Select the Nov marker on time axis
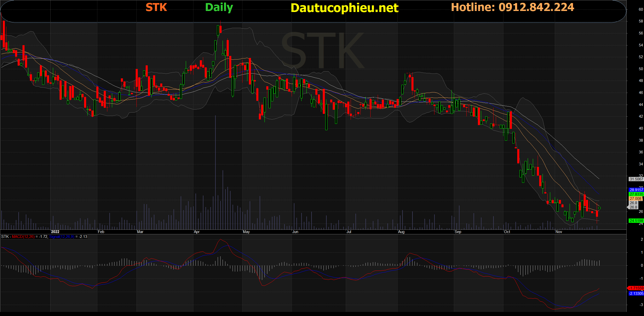 pyautogui.click(x=559, y=232)
